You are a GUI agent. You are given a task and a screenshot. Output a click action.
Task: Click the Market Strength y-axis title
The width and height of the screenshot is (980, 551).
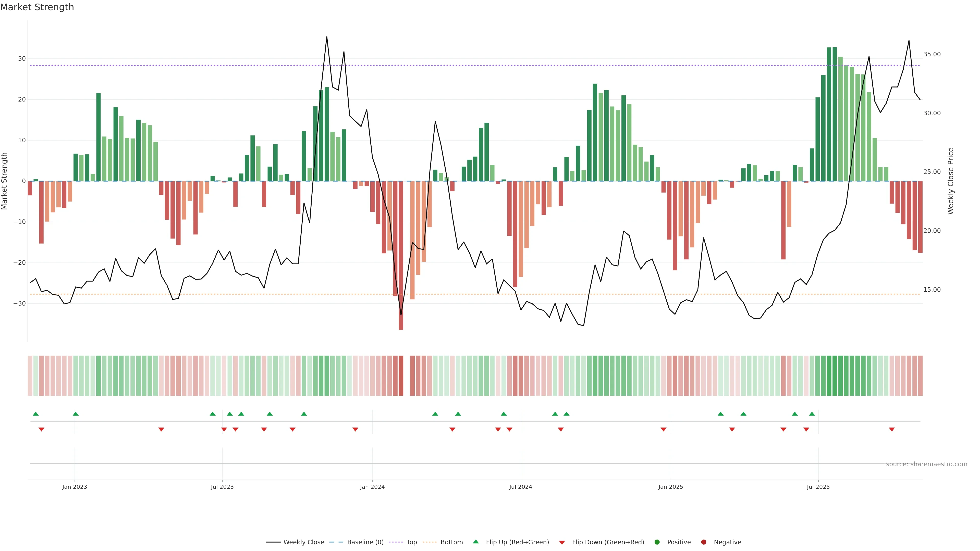[x=5, y=181]
